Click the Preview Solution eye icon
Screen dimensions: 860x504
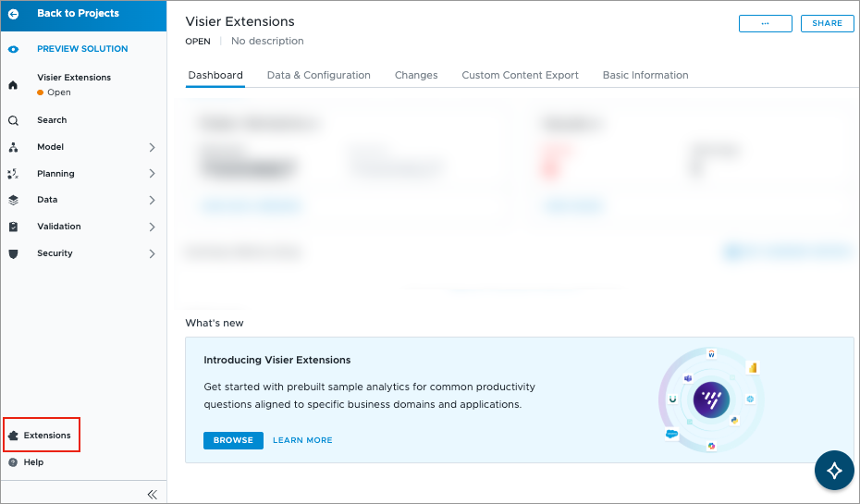[x=13, y=49]
